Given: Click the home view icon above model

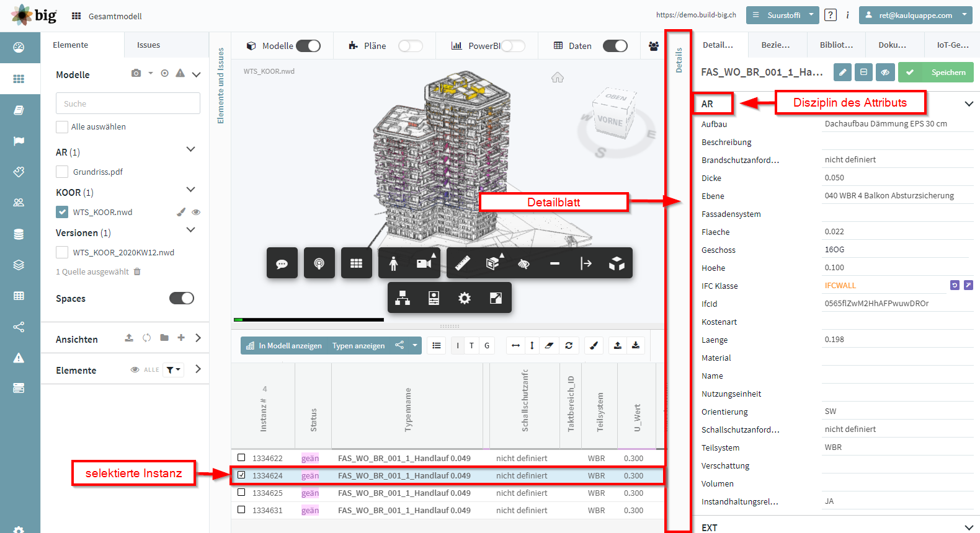Looking at the screenshot, I should click(558, 77).
